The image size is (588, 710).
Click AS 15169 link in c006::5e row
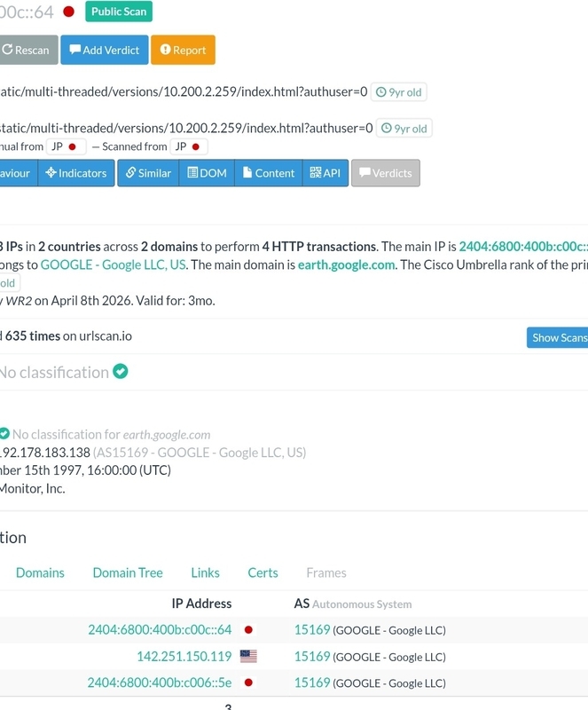click(x=312, y=682)
